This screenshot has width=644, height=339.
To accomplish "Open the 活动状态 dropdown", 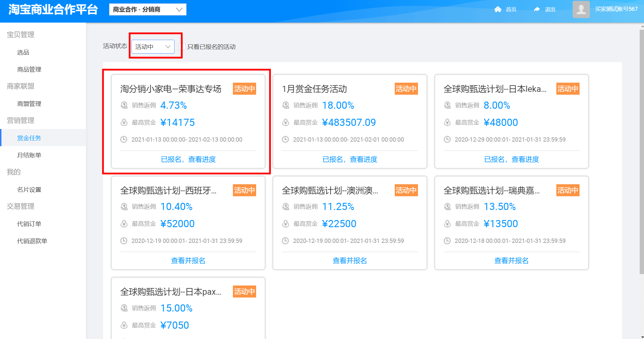I will coord(153,47).
